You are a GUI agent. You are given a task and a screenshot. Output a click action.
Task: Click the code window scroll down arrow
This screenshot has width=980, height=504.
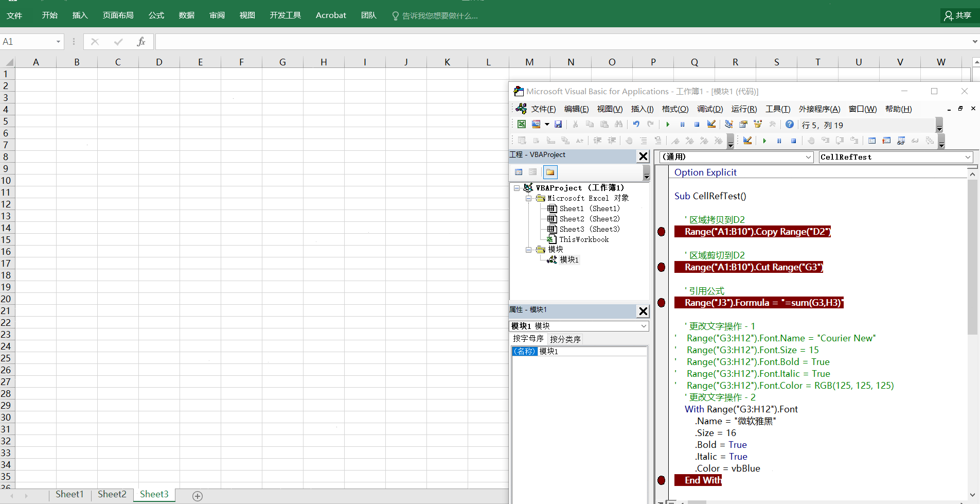point(972,495)
